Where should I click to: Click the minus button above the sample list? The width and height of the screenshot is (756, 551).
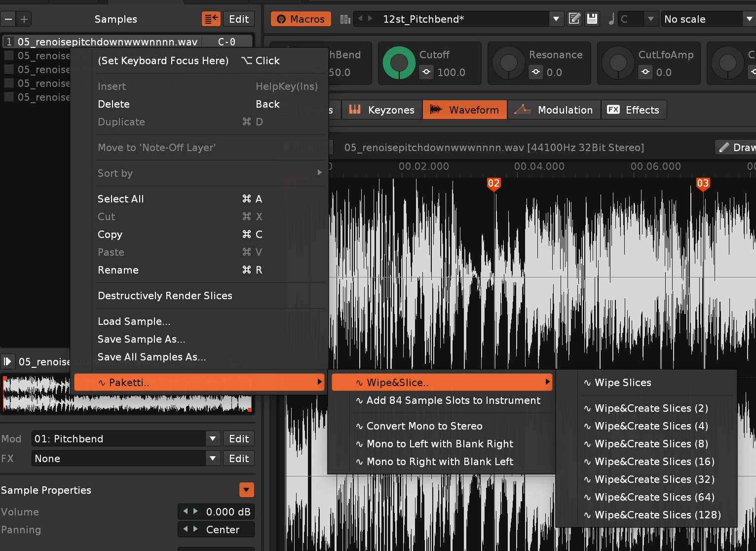point(8,19)
